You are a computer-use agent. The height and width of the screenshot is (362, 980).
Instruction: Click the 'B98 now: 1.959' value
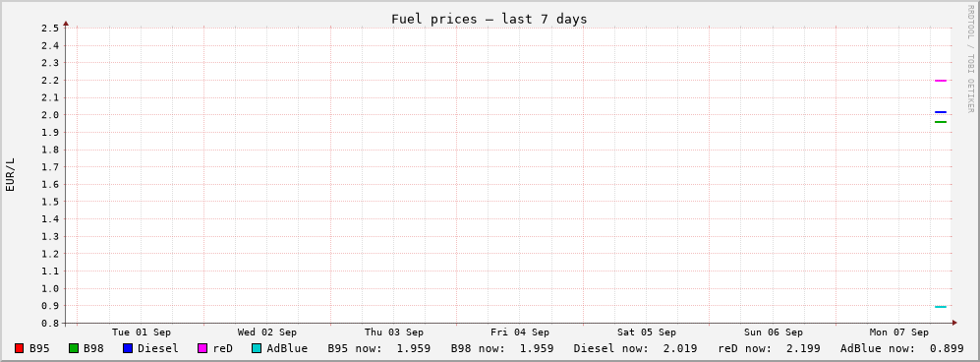point(502,348)
